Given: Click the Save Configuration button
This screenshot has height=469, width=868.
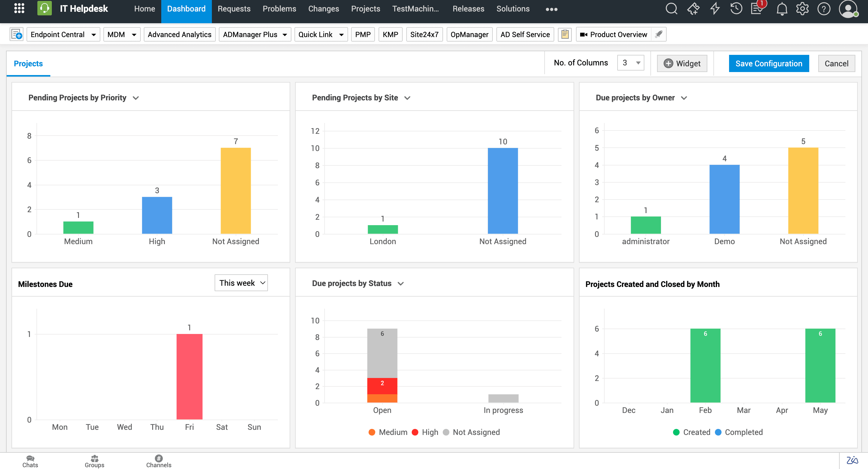Looking at the screenshot, I should [769, 64].
